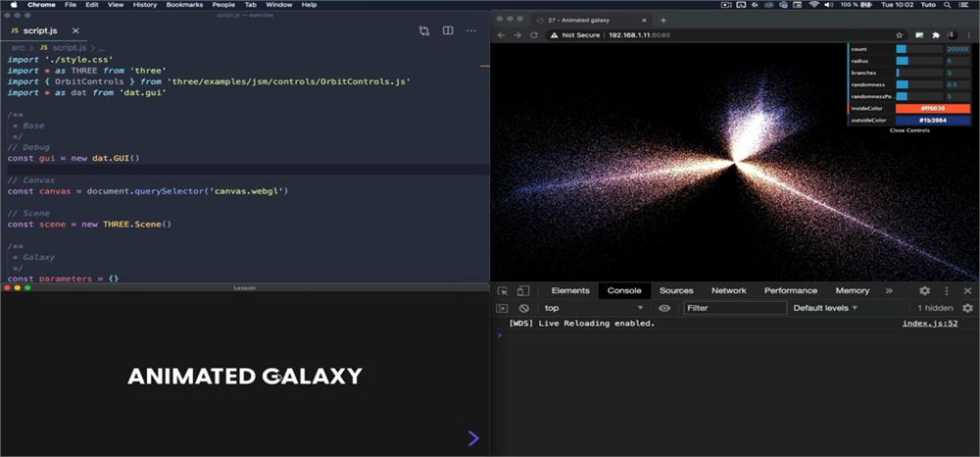Click the count value field showing 200000
Image resolution: width=980 pixels, height=457 pixels.
[x=957, y=49]
